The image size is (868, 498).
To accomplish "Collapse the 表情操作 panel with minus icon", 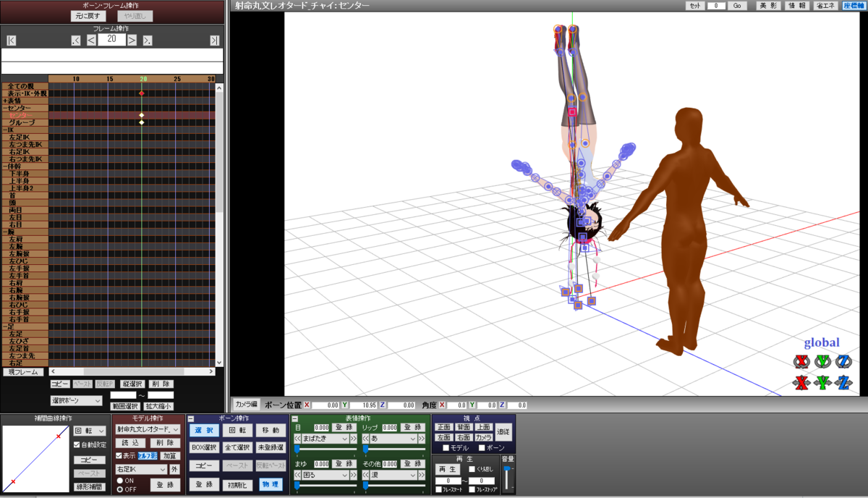I will click(x=295, y=418).
